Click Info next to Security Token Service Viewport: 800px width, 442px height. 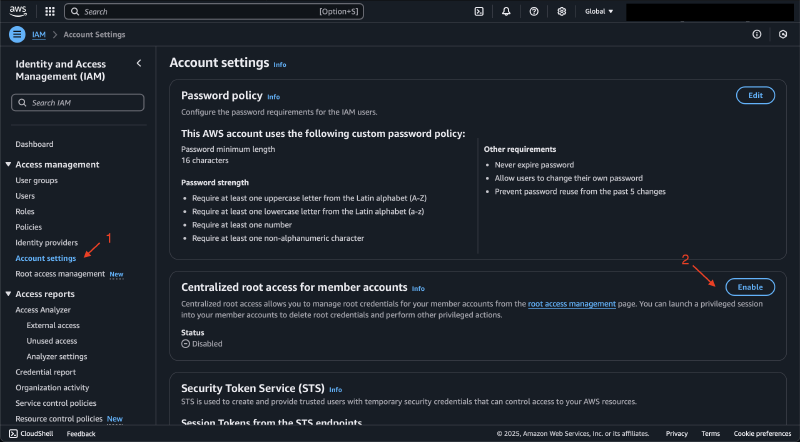pos(335,390)
